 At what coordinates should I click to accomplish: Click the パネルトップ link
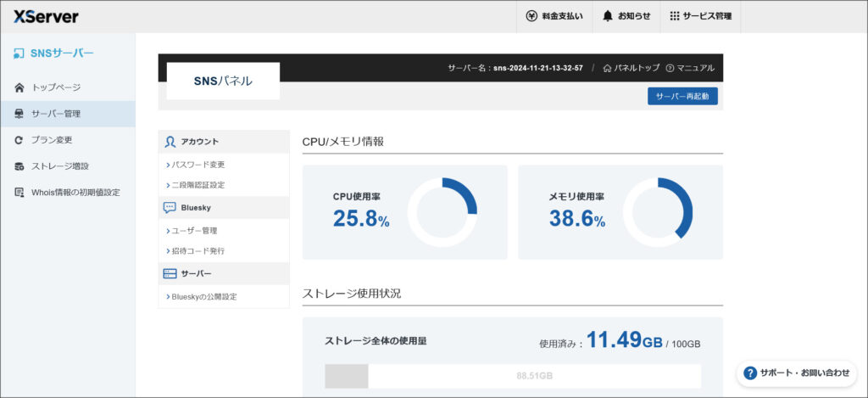coord(632,68)
